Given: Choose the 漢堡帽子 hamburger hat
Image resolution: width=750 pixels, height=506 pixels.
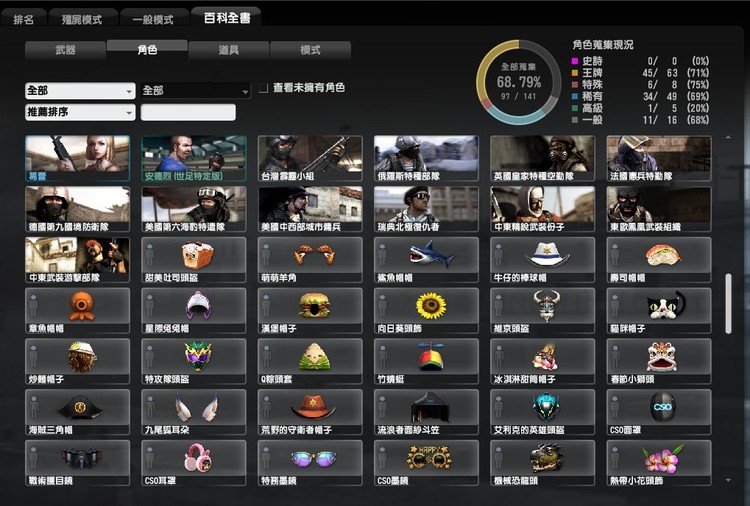Looking at the screenshot, I should click(310, 310).
